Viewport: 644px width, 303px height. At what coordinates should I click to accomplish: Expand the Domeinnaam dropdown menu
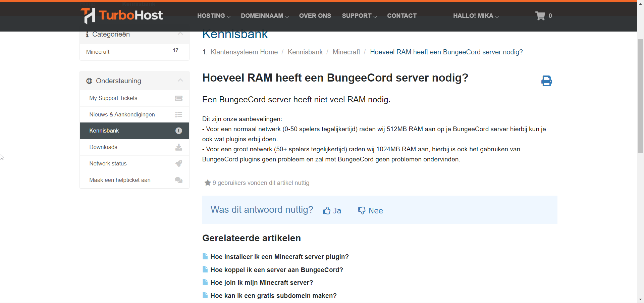(264, 16)
